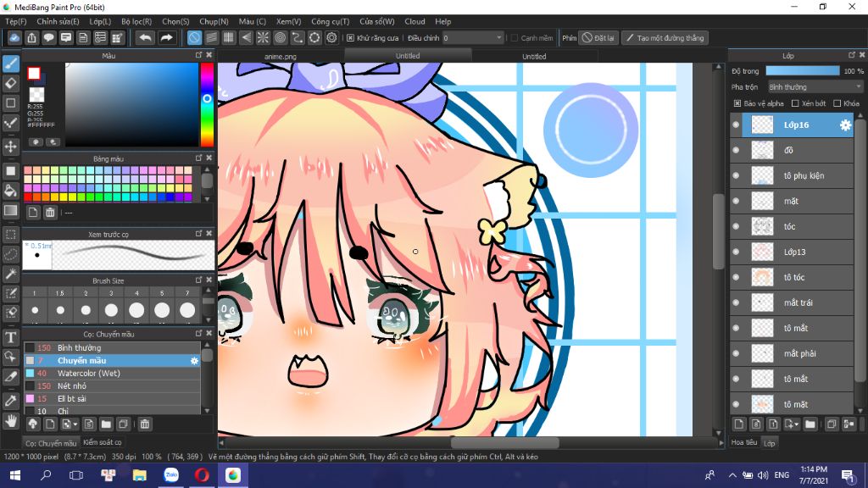Select the Eraser tool
Viewport: 868px width, 488px height.
10,84
